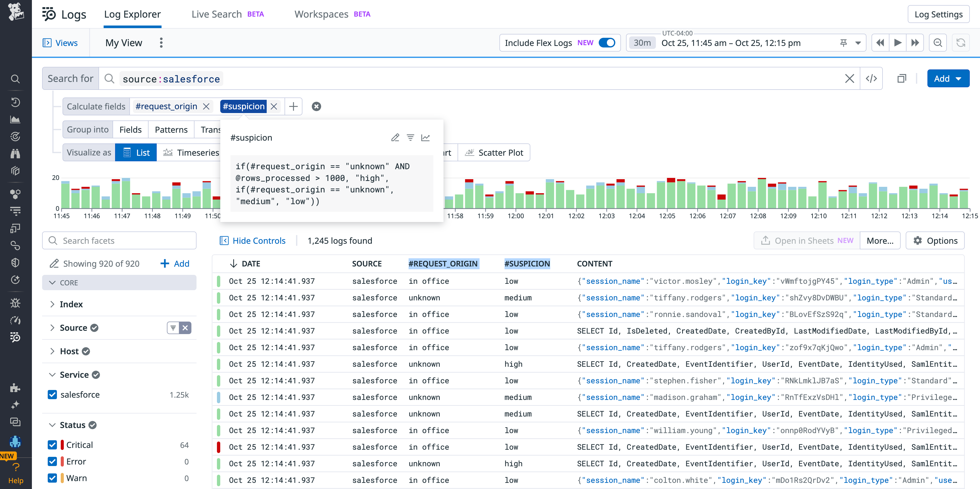The height and width of the screenshot is (489, 980).
Task: Zoom out the time range
Action: click(938, 43)
